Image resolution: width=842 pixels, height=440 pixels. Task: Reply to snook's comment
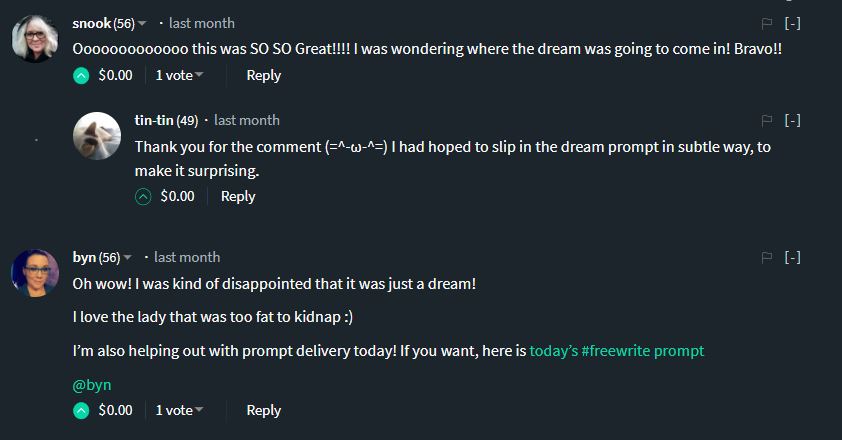click(x=263, y=75)
